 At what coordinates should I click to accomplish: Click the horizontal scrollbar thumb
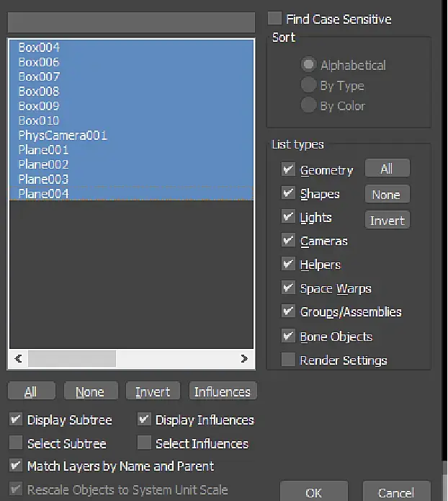pyautogui.click(x=71, y=358)
